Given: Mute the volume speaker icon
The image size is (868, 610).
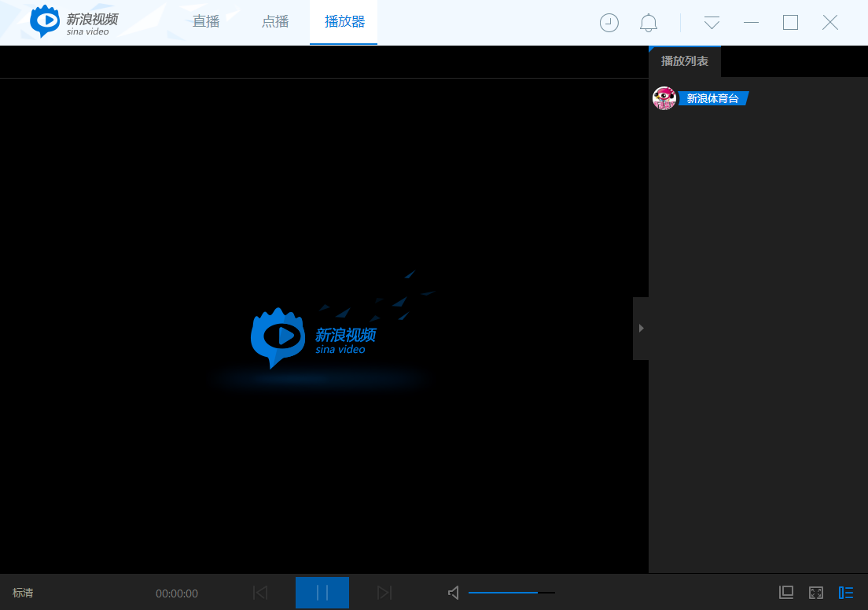Looking at the screenshot, I should coord(454,593).
